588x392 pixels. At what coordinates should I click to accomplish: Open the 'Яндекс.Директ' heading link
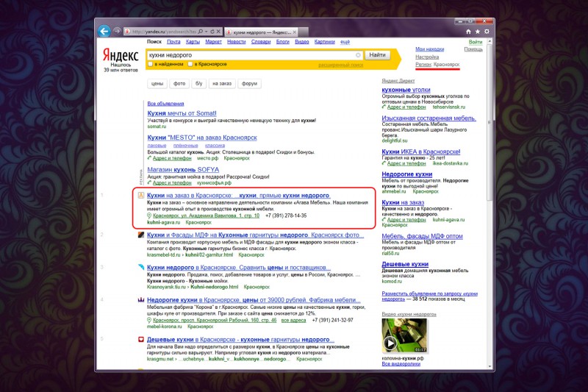398,81
